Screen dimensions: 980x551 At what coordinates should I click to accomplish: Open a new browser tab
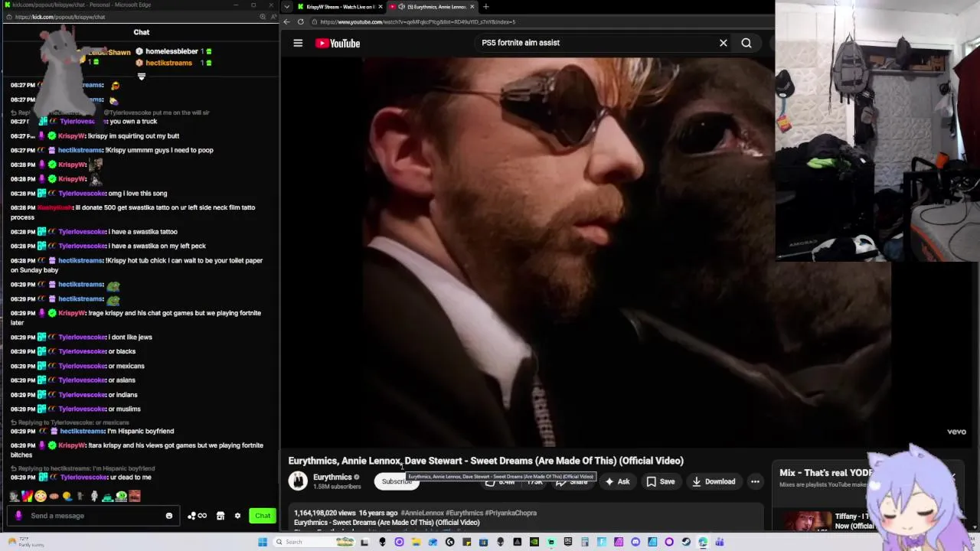pyautogui.click(x=485, y=7)
